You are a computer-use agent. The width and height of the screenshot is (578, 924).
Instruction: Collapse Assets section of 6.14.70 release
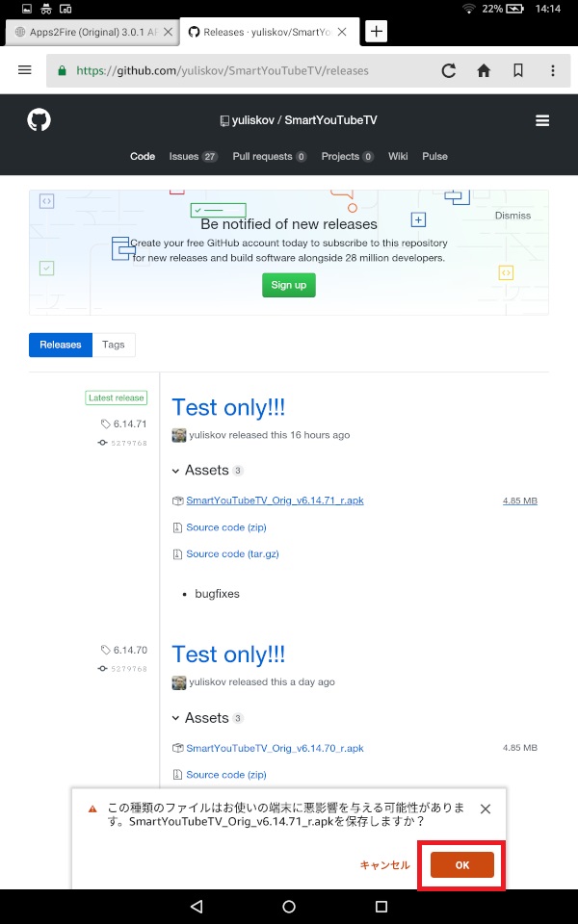[208, 718]
